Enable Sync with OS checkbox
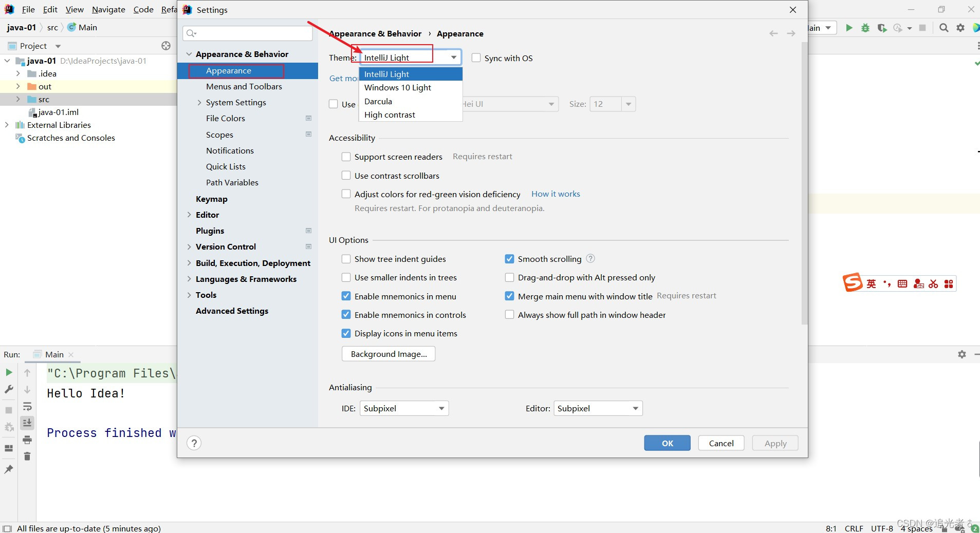 [x=476, y=58]
